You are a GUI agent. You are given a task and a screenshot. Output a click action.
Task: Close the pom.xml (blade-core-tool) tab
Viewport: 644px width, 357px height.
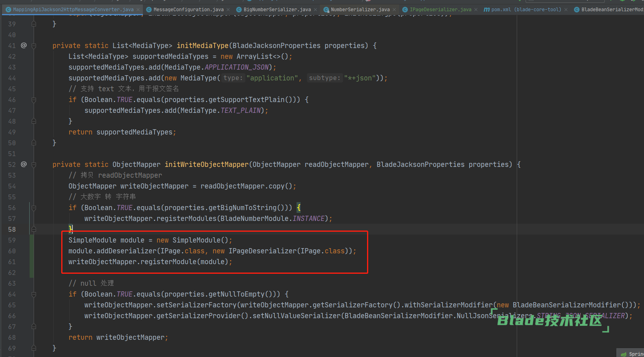(x=566, y=9)
